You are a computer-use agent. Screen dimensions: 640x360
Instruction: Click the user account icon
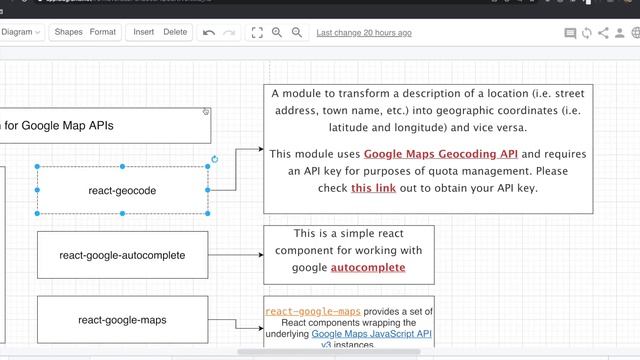coord(619,33)
